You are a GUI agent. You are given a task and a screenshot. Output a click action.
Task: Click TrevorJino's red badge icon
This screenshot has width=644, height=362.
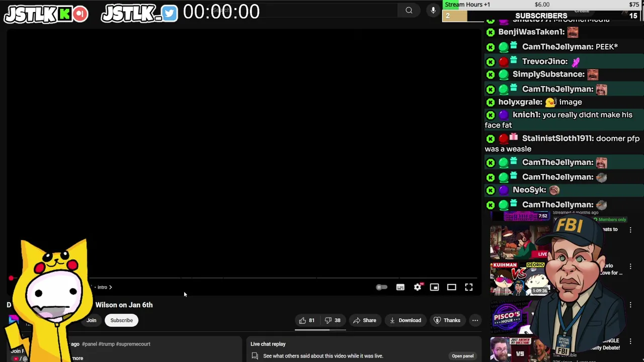click(x=504, y=62)
